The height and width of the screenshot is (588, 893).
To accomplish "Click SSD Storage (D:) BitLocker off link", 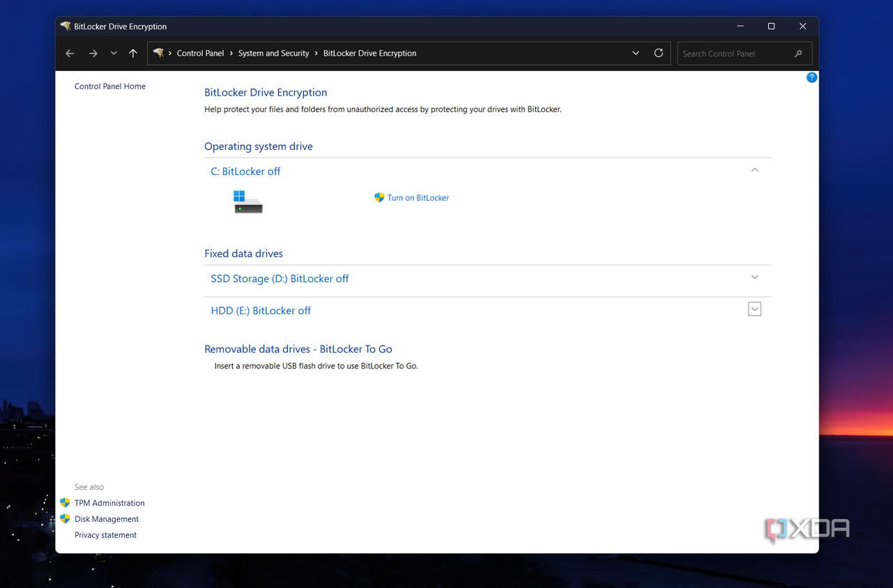I will (280, 279).
